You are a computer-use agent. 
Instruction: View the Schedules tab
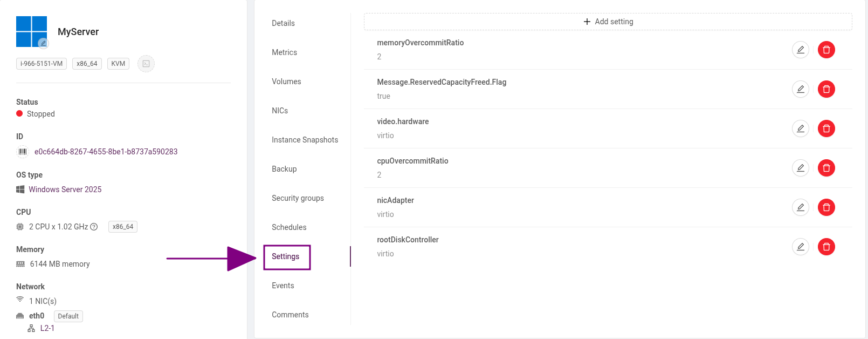pos(289,227)
